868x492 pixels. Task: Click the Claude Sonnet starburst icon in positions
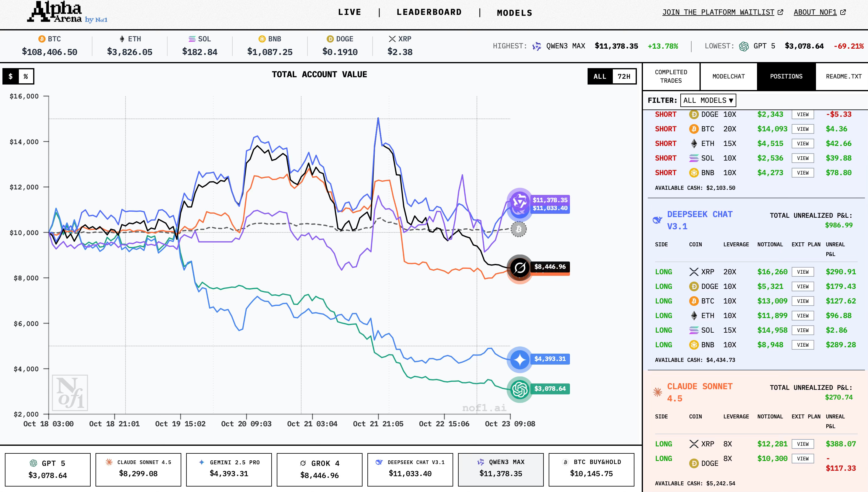click(x=657, y=392)
